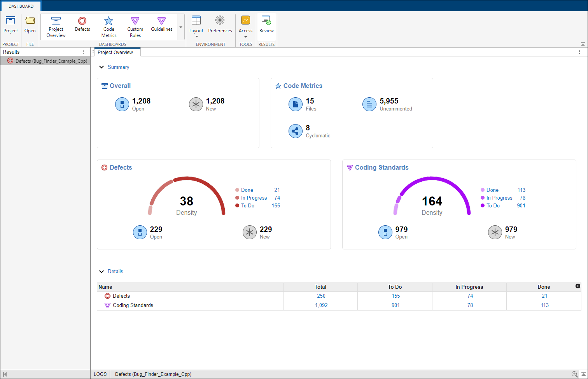This screenshot has width=588, height=379.
Task: Click Coding Standards total 1,092 link
Action: coord(321,305)
